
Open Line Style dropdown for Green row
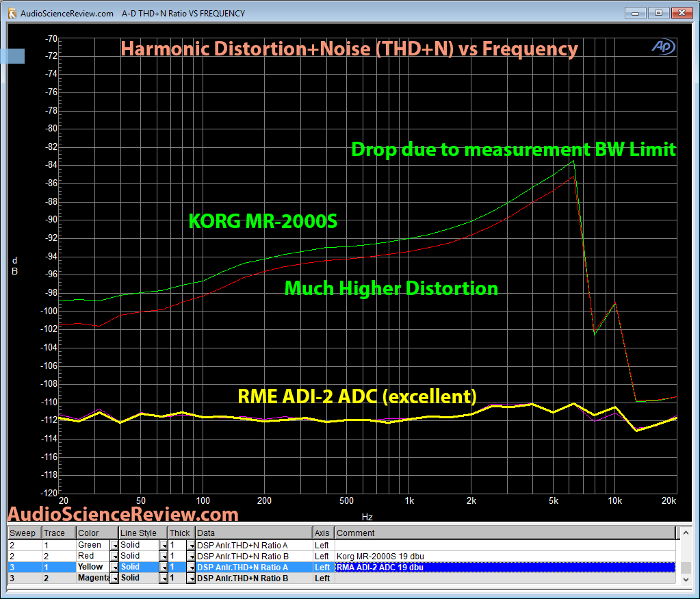coord(164,546)
